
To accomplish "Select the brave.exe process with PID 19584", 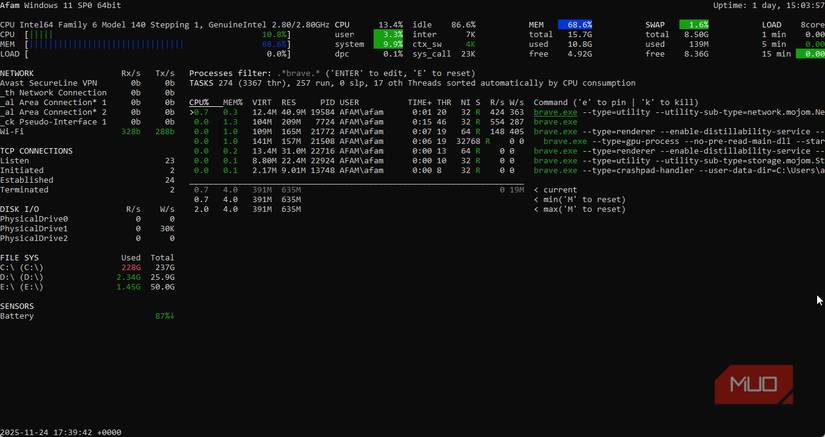I will (x=507, y=113).
